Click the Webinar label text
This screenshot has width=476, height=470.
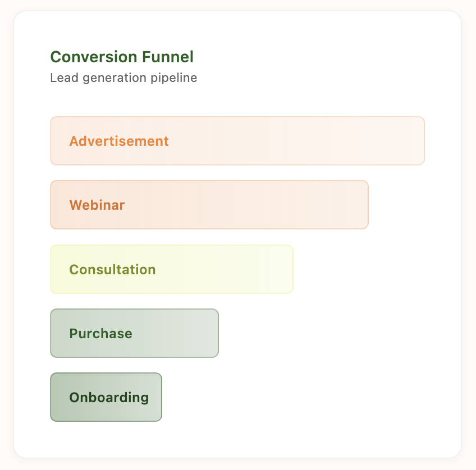tap(97, 205)
